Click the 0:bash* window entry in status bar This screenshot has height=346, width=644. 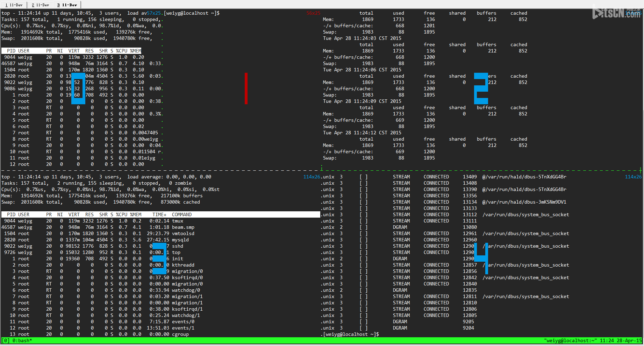pos(22,341)
